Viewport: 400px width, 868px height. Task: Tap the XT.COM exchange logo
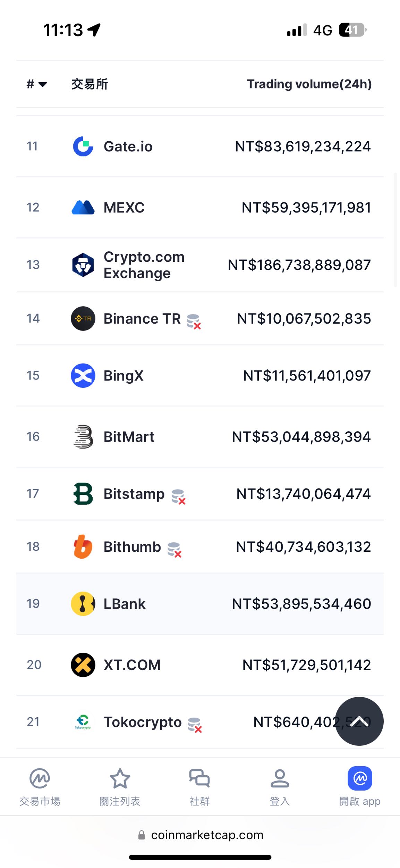[83, 665]
